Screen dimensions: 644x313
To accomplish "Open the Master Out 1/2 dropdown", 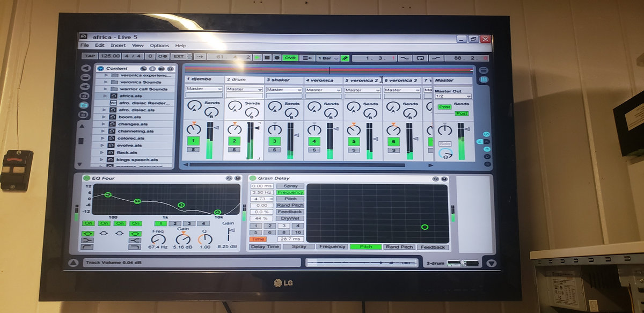I will 453,96.
